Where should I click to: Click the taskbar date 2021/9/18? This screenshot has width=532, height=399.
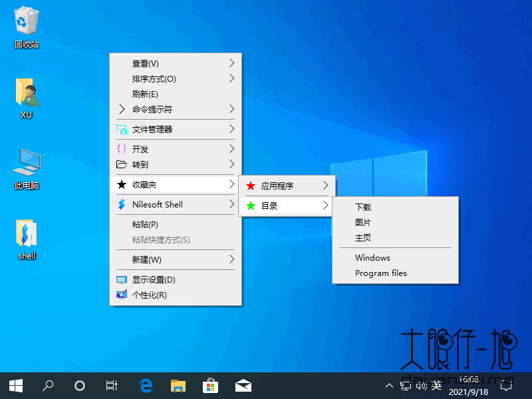(x=468, y=392)
